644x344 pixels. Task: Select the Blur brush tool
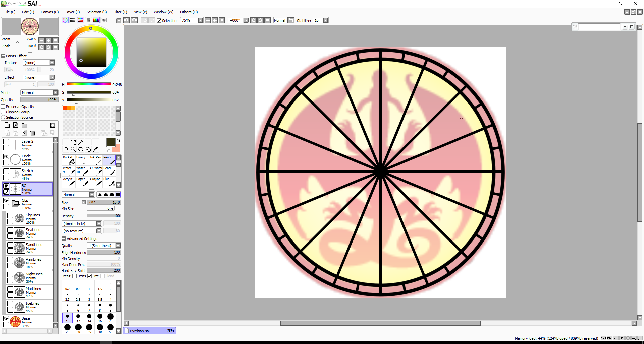pos(109,182)
